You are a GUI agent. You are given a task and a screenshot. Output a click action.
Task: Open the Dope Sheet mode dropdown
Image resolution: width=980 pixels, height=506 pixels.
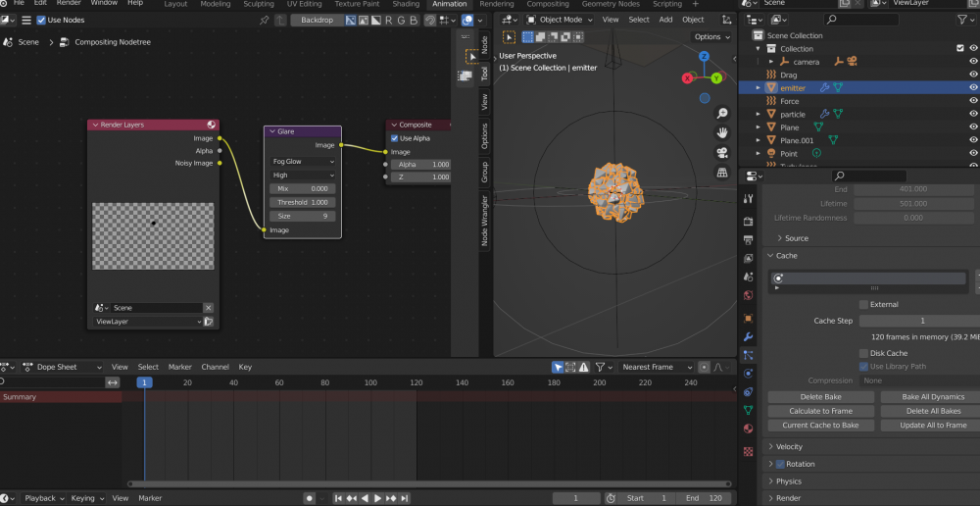pyautogui.click(x=62, y=367)
